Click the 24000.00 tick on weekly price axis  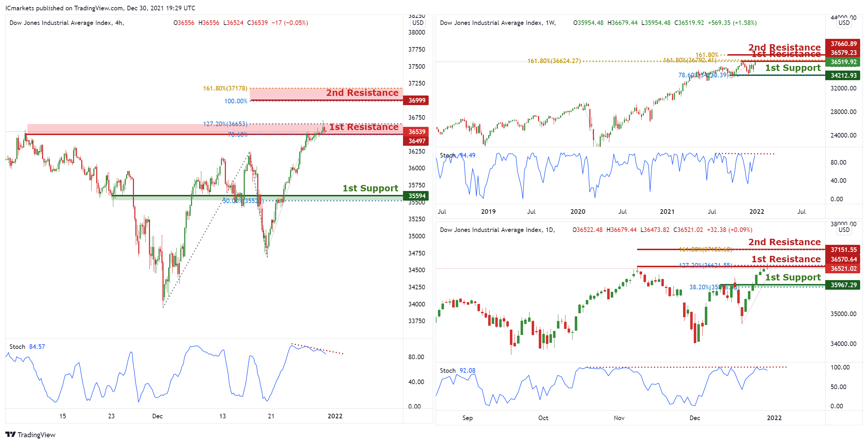click(x=843, y=135)
